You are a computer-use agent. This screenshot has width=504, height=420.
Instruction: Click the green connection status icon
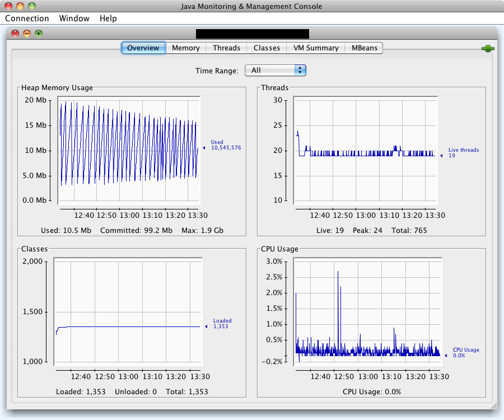[487, 49]
